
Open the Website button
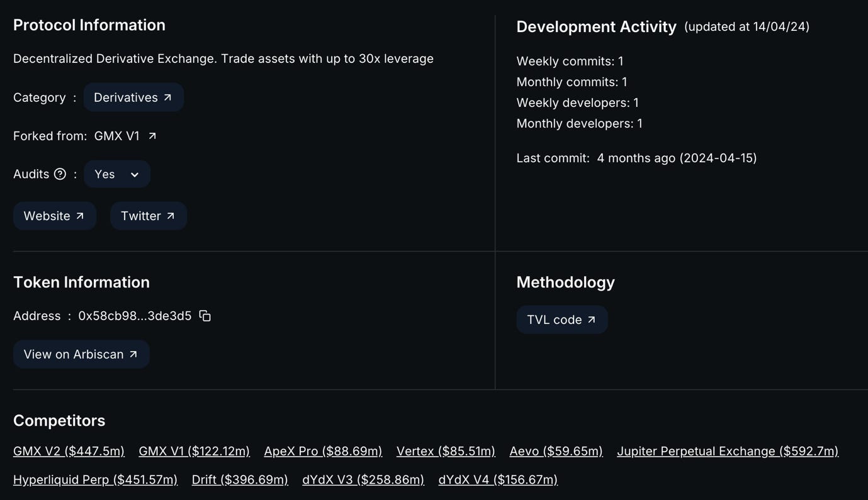point(55,216)
